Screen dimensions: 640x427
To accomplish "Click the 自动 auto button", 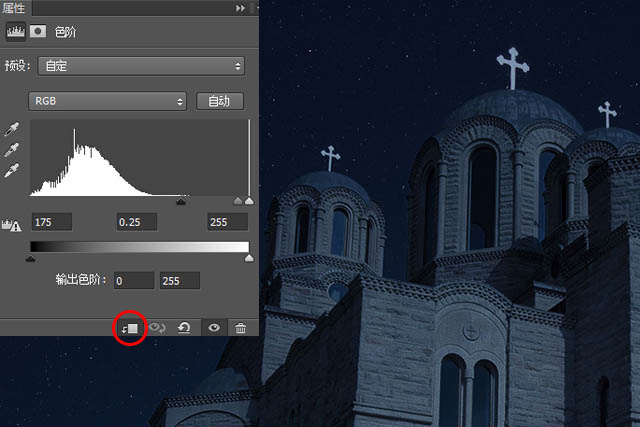I will tap(220, 101).
